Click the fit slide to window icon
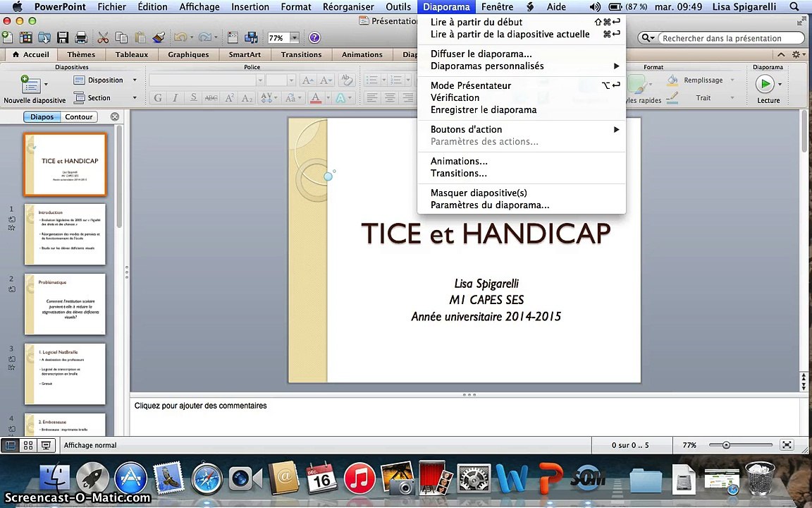Viewport: 812px width, 508px height. click(x=787, y=445)
